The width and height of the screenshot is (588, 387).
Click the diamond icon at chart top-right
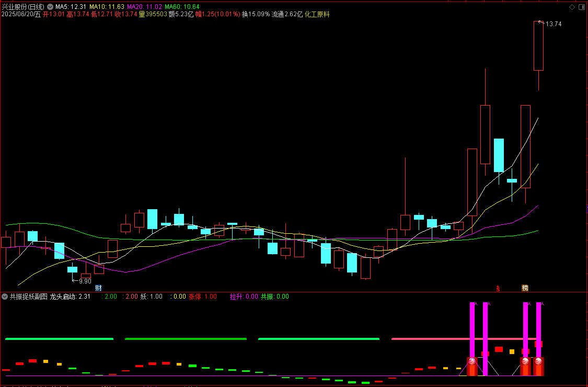click(x=572, y=7)
